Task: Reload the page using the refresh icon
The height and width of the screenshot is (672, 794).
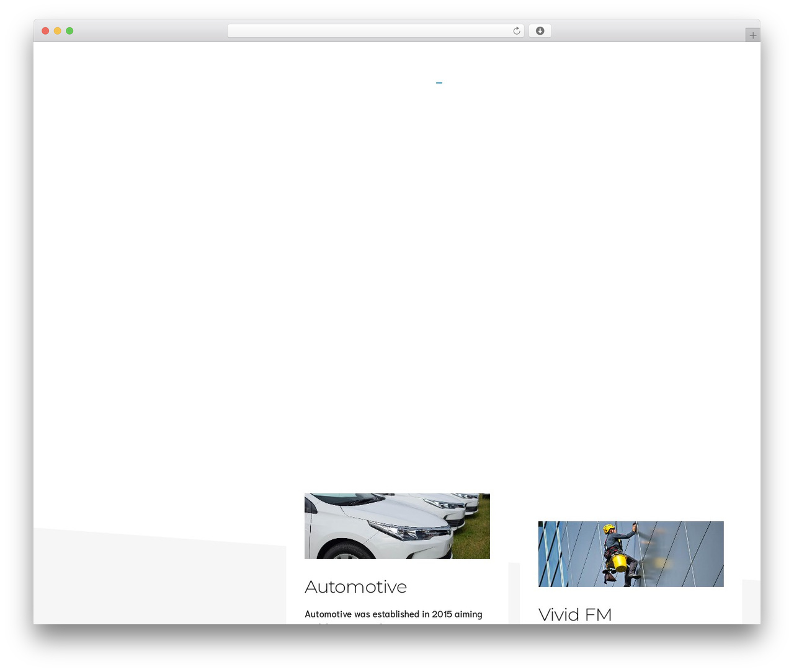Action: 516,31
